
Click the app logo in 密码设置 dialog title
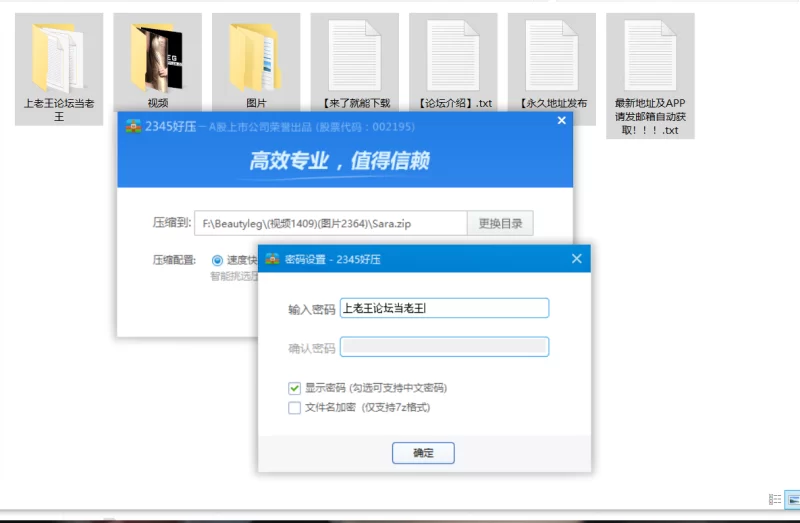click(x=273, y=259)
